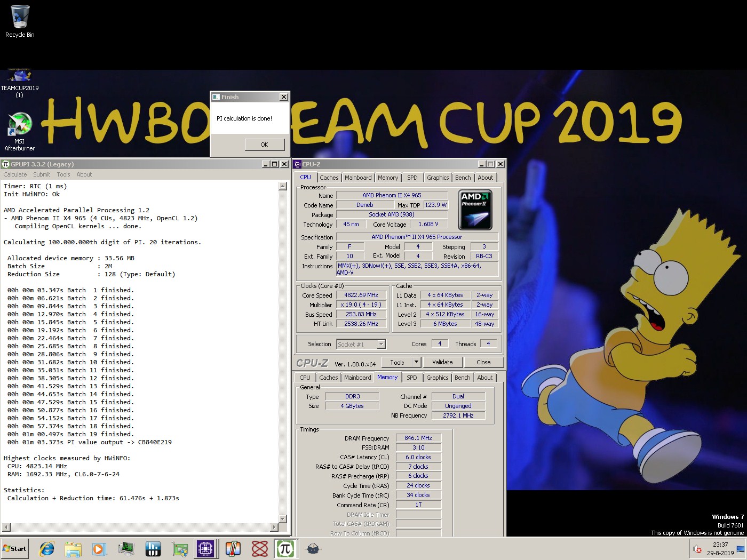Click the blue screen tray icon beside the clock
Screen dimensions: 747x560
740,549
